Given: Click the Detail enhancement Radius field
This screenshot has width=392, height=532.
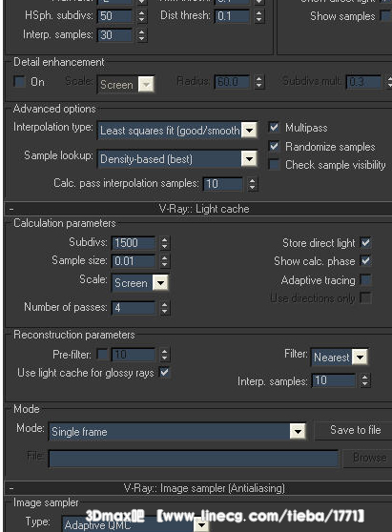Looking at the screenshot, I should click(x=232, y=81).
